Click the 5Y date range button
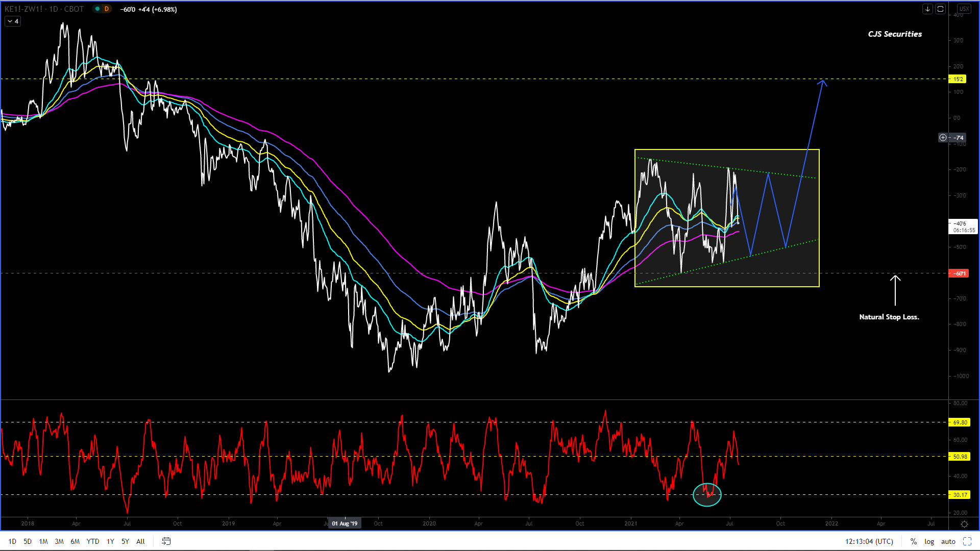 125,541
